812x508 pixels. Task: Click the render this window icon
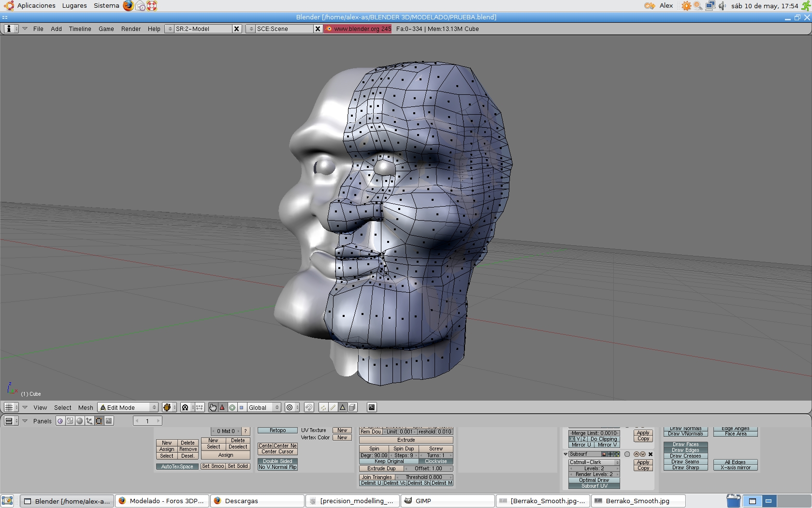click(x=372, y=407)
